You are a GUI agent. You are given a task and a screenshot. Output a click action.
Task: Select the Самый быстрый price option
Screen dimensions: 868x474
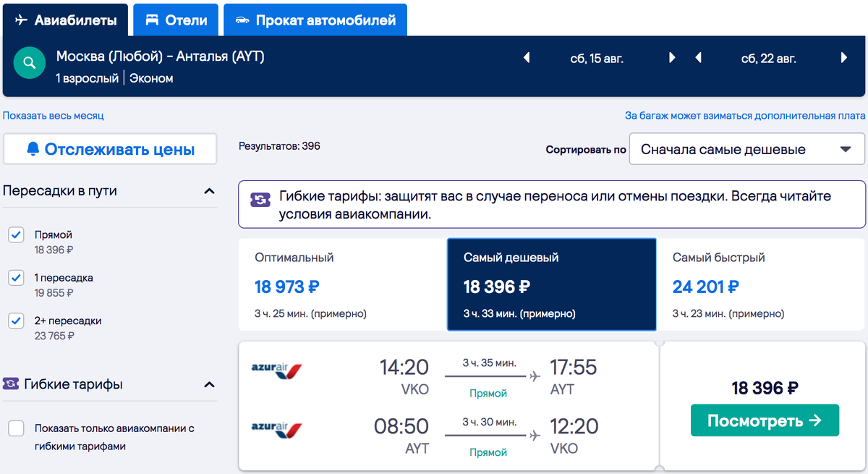760,284
